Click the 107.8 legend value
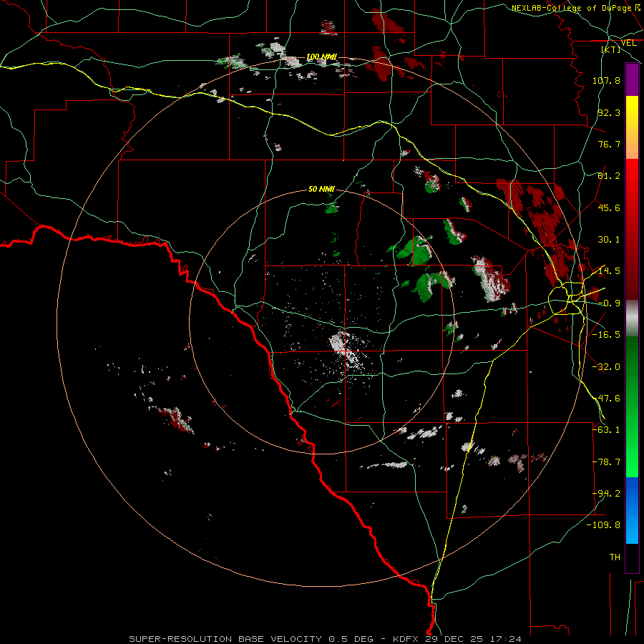This screenshot has height=644, width=644. click(x=606, y=80)
